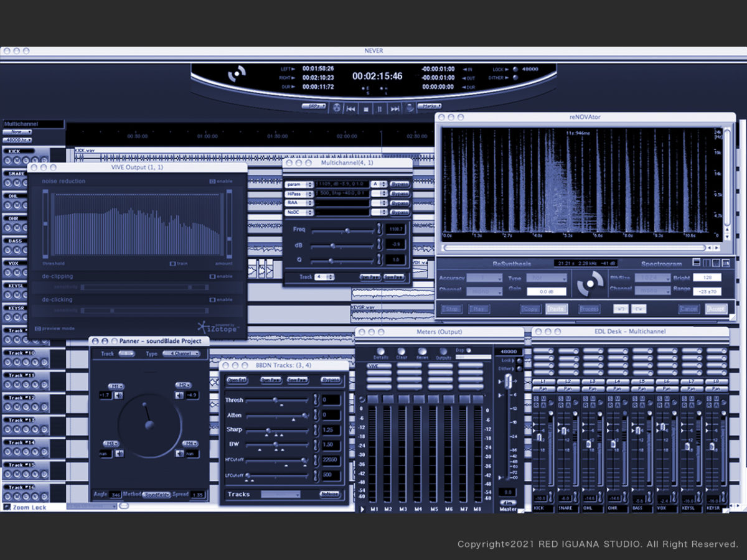The width and height of the screenshot is (747, 560).
Task: Pause playback in the main transport
Action: [x=380, y=108]
